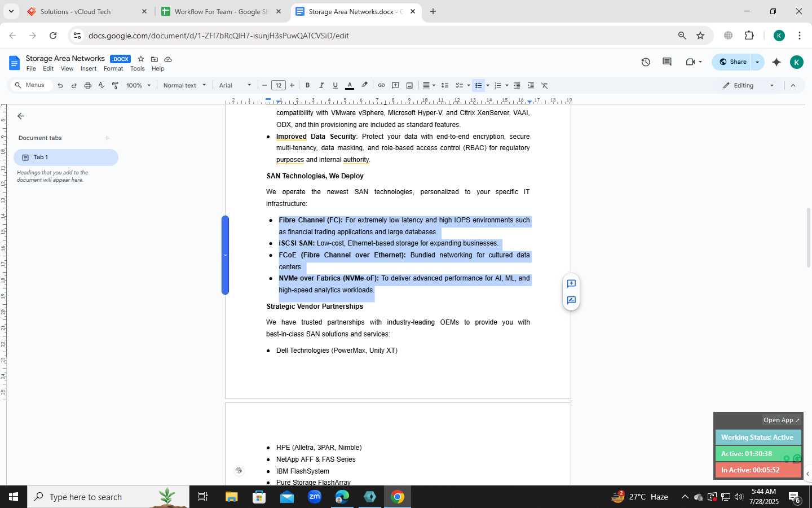Star the Storage Area Networks document
812x508 pixels.
[x=141, y=59]
